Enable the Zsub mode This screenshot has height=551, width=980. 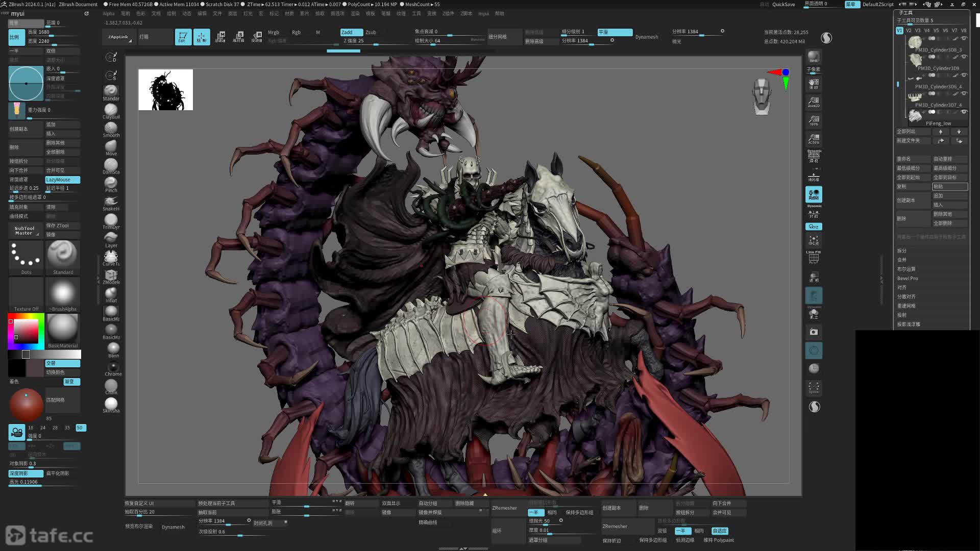pos(371,32)
